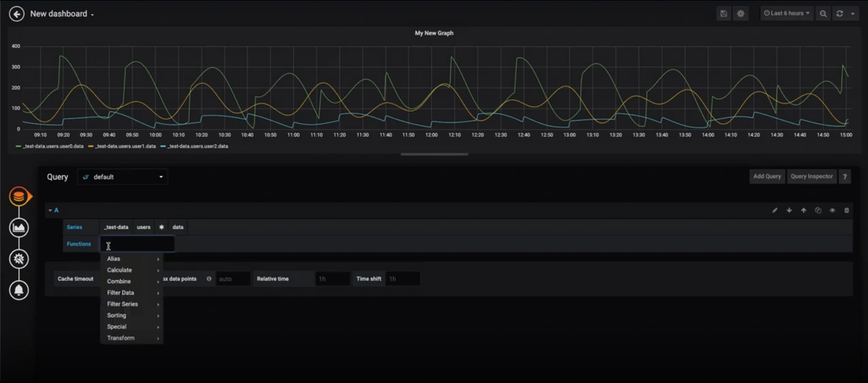Open the Queries database sidebar icon
The height and width of the screenshot is (383, 868).
pos(20,196)
